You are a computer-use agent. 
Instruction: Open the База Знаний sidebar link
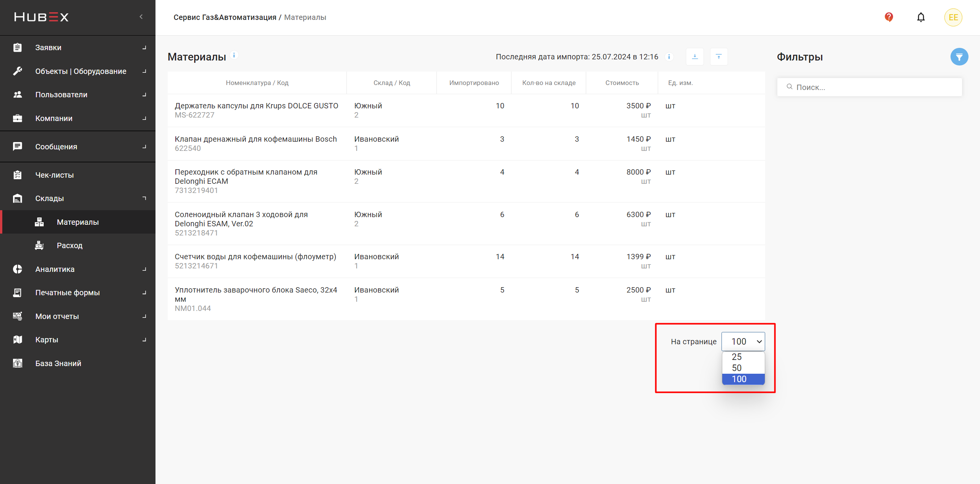(58, 363)
